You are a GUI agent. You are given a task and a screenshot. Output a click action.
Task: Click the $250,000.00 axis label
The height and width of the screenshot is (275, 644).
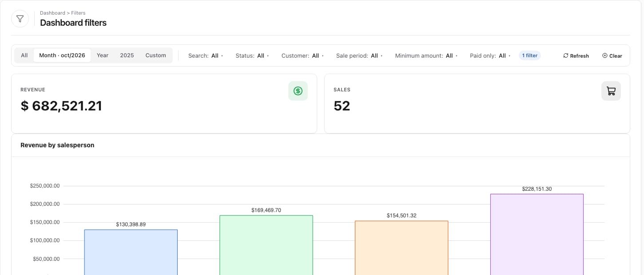pyautogui.click(x=45, y=186)
